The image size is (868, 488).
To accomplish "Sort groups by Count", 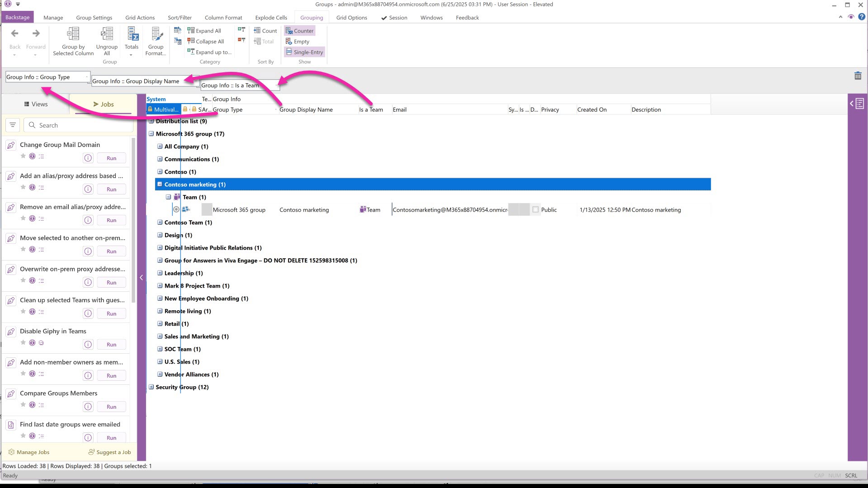I will (x=266, y=31).
